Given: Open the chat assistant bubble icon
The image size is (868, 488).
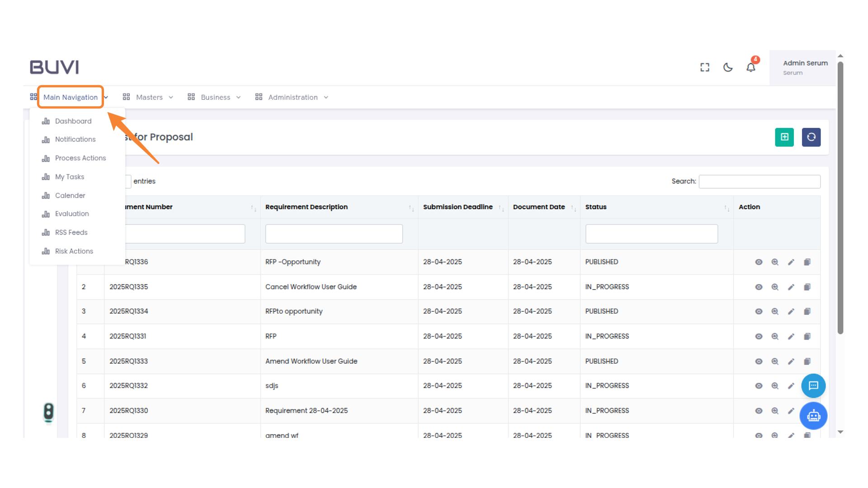Looking at the screenshot, I should [x=813, y=386].
